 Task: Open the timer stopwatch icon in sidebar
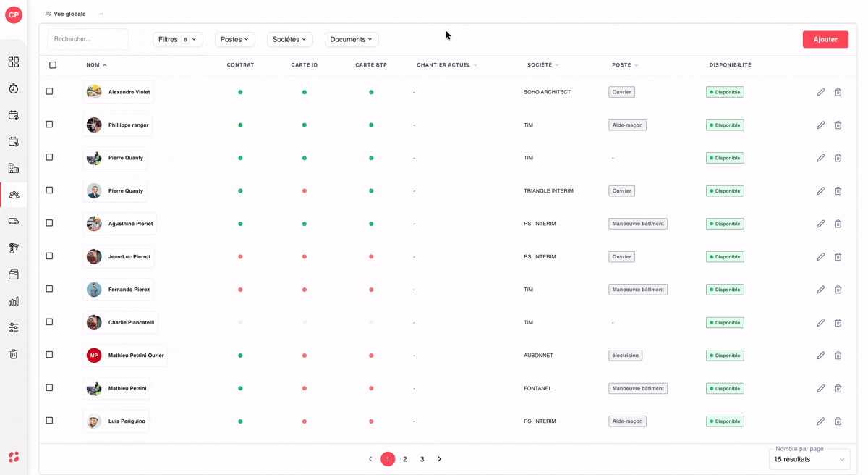click(14, 88)
